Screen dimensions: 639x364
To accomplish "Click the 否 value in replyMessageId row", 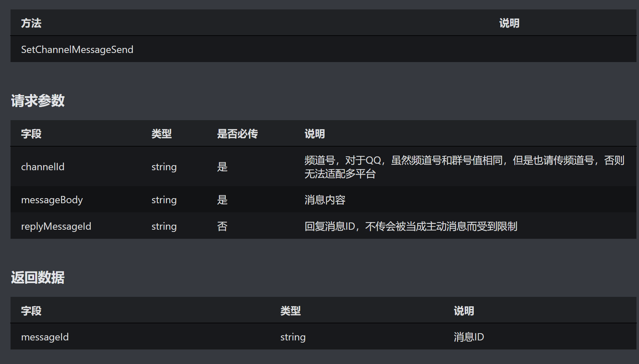I will point(222,226).
